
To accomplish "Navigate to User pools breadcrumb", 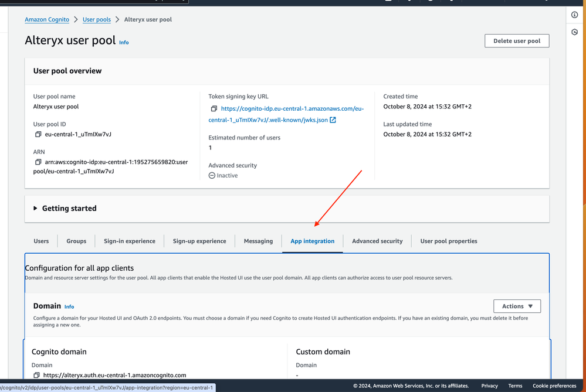I will pos(96,19).
